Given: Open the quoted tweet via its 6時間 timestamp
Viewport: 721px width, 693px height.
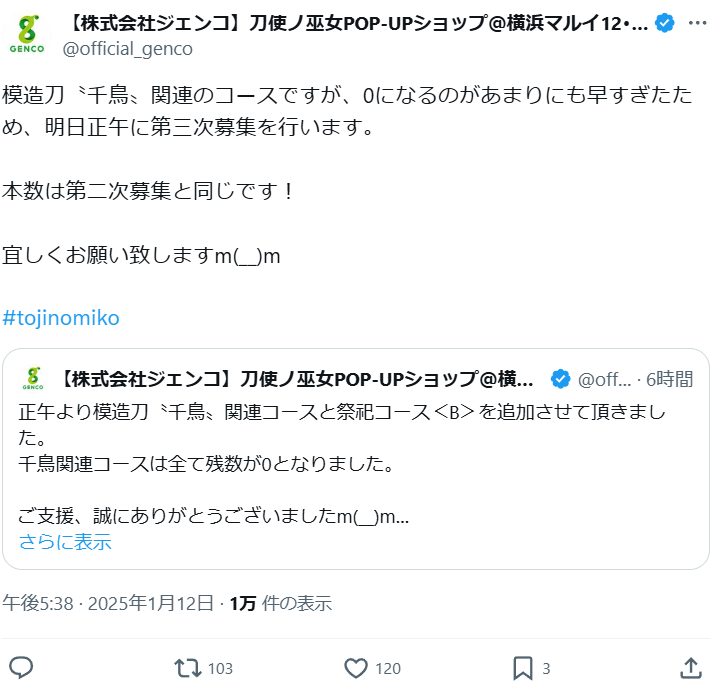Looking at the screenshot, I should click(669, 379).
